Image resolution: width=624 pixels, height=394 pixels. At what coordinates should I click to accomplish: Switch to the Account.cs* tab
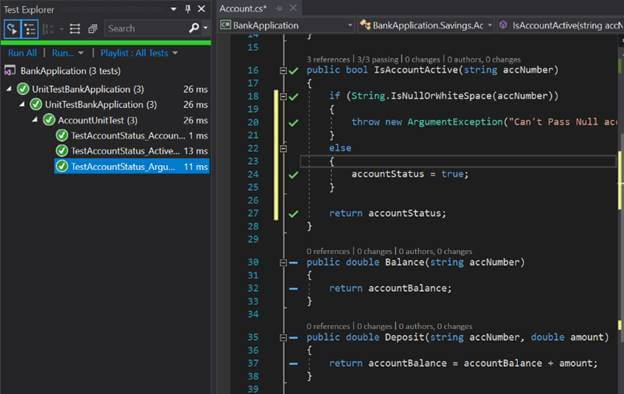243,8
